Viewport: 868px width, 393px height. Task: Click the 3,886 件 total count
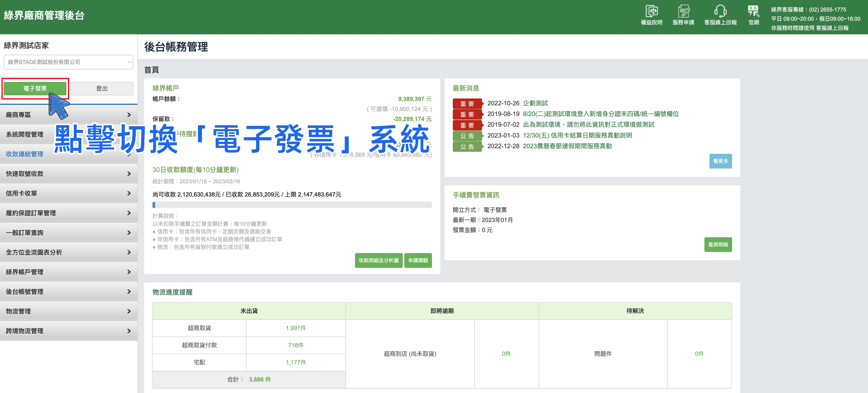click(x=260, y=379)
